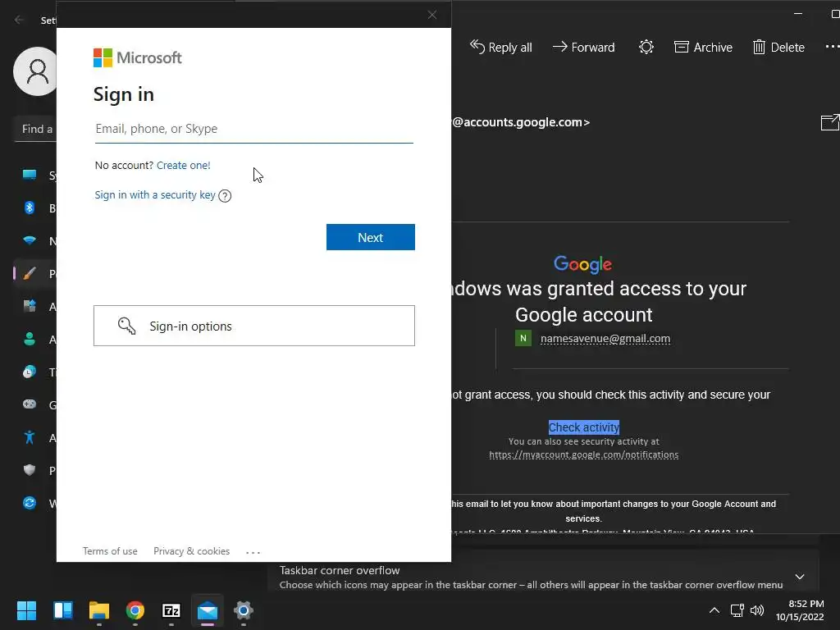The image size is (840, 630).
Task: Open Google Chrome from taskbar
Action: pos(135,610)
